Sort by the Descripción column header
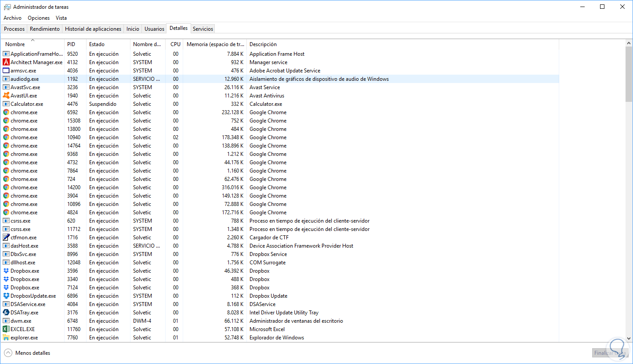 pos(403,44)
